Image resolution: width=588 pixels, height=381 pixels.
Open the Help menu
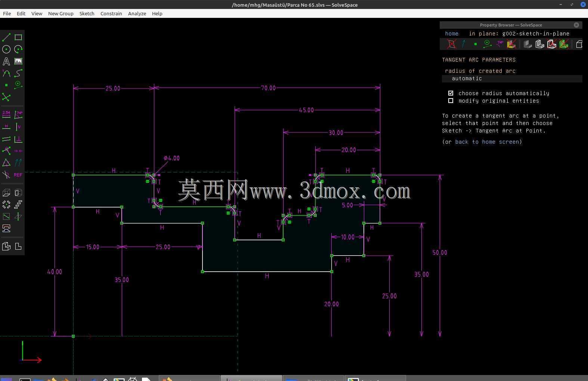coord(157,13)
